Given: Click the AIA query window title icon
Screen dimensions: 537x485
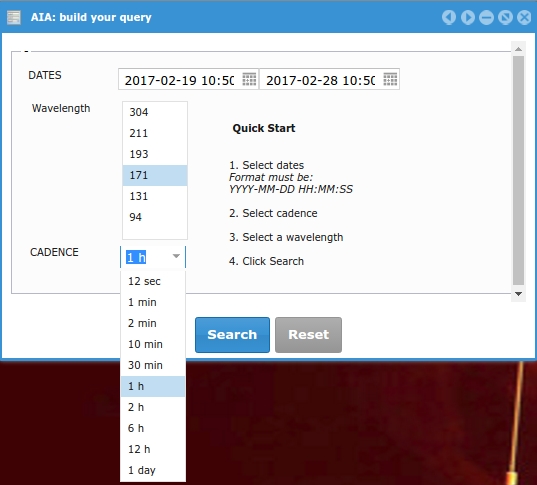Looking at the screenshot, I should [x=14, y=17].
